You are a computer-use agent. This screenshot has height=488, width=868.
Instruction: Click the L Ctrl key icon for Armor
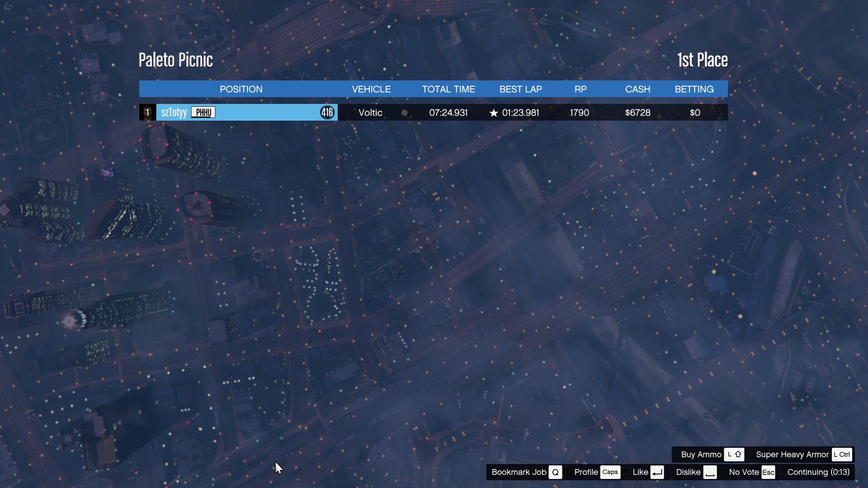click(x=842, y=455)
